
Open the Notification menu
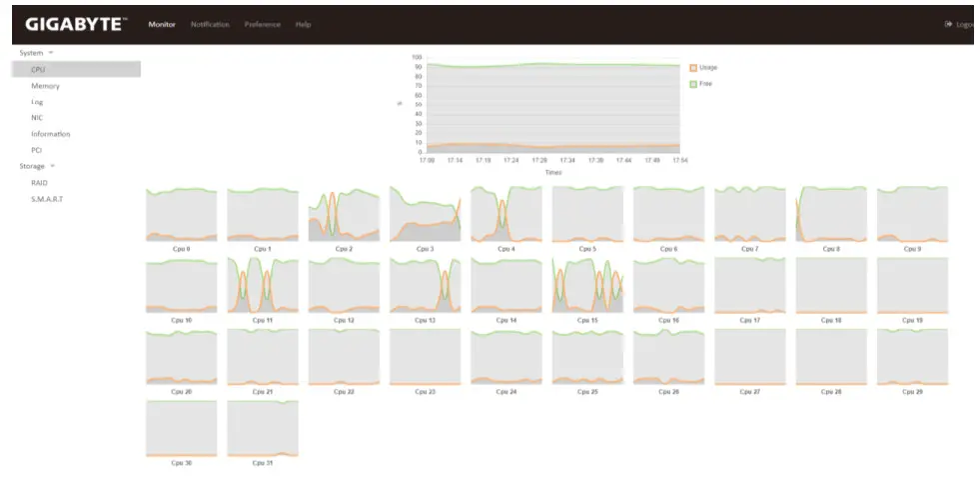(210, 24)
